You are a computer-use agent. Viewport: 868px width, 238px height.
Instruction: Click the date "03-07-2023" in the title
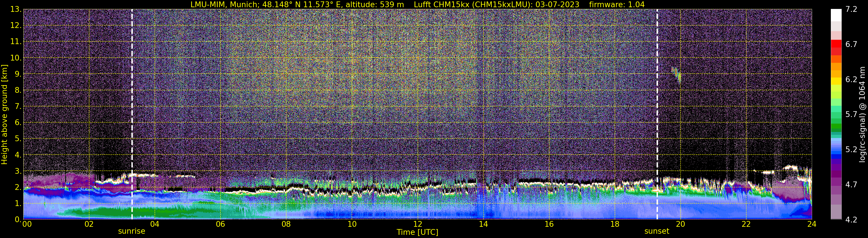pos(557,4)
